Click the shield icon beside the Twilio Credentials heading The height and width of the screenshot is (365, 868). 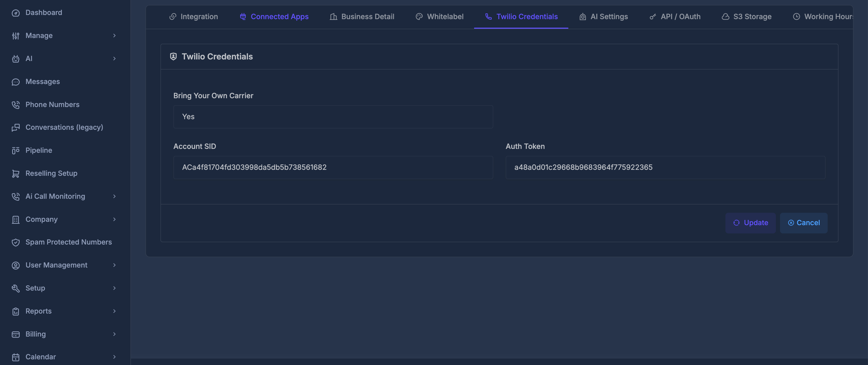tap(173, 57)
